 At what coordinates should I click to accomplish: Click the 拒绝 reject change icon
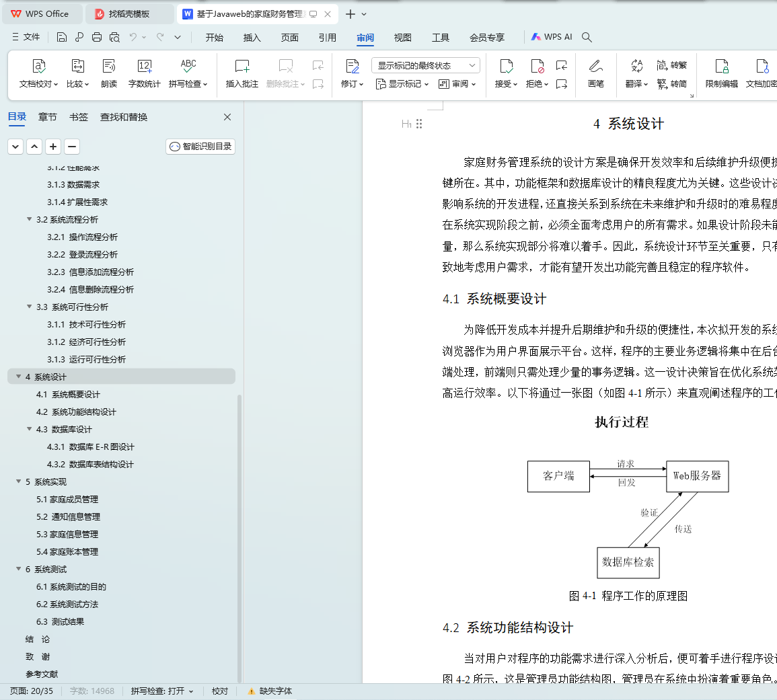[537, 67]
